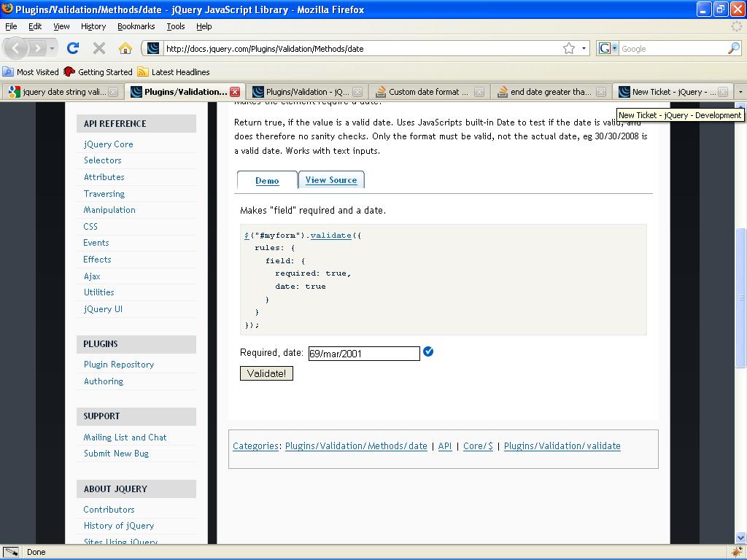Image resolution: width=747 pixels, height=560 pixels.
Task: Click the Reload page icon
Action: pyautogui.click(x=73, y=49)
